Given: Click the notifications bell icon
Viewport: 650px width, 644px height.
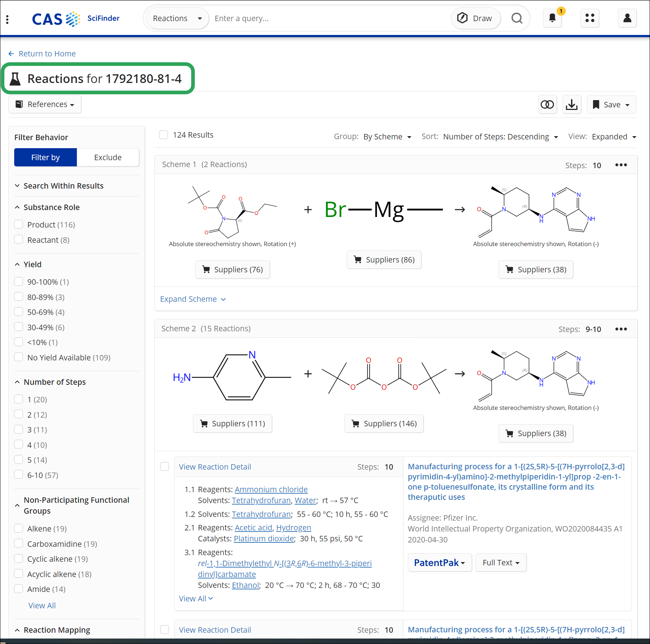Looking at the screenshot, I should point(552,18).
